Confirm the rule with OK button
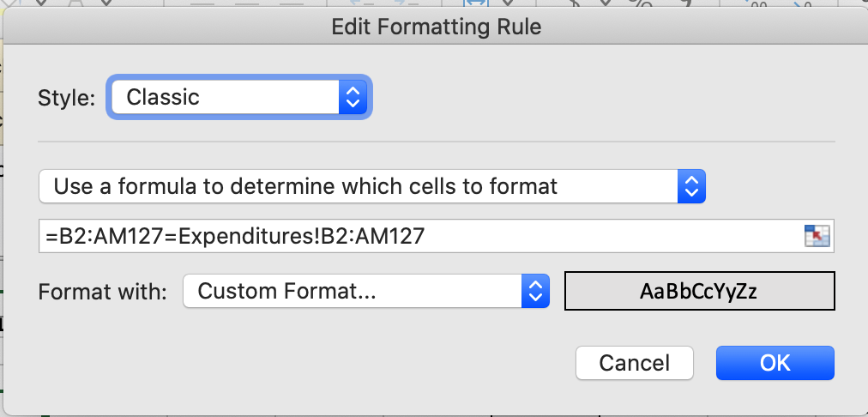 coord(775,363)
